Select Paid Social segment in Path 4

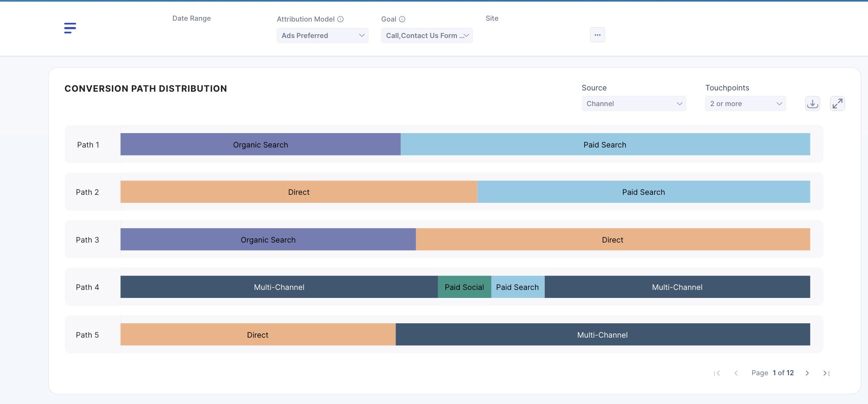464,287
